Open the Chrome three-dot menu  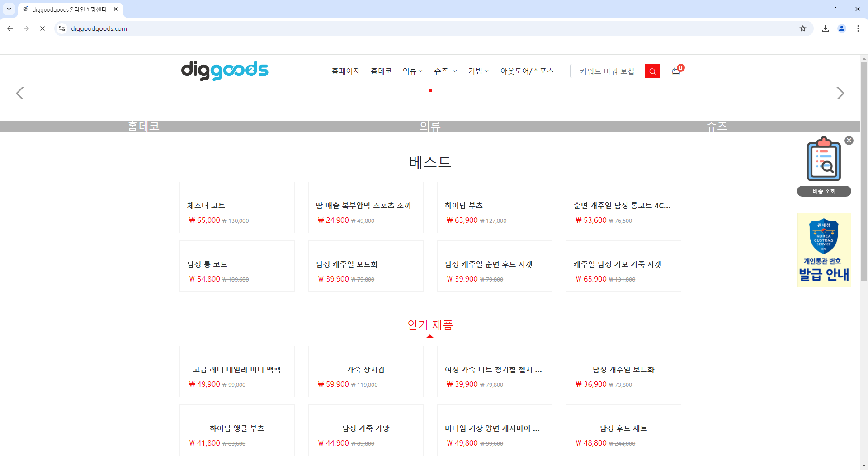click(x=858, y=28)
